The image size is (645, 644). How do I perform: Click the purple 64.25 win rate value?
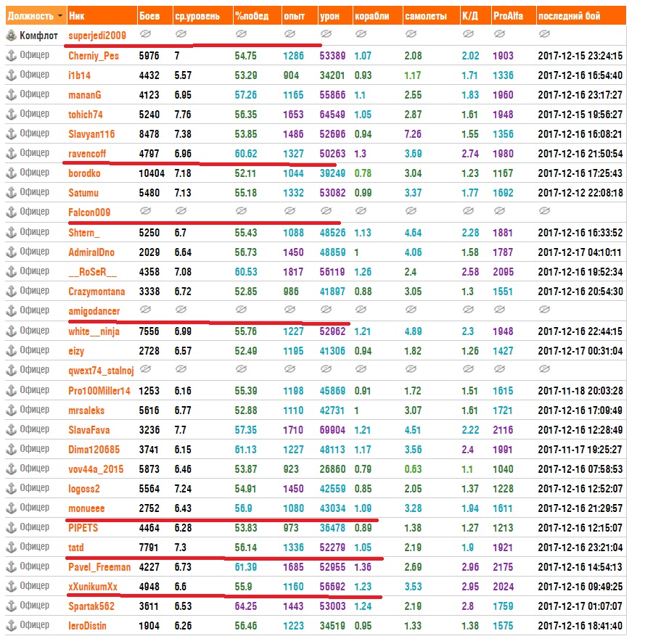(245, 606)
